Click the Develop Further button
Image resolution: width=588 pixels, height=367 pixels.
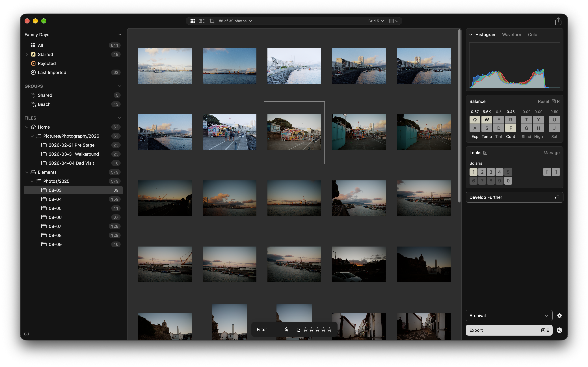514,197
